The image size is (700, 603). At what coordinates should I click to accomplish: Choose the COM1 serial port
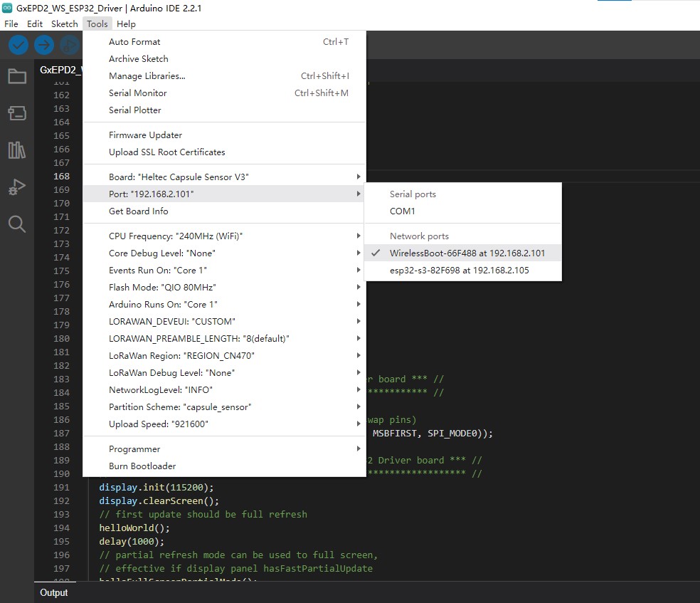403,211
